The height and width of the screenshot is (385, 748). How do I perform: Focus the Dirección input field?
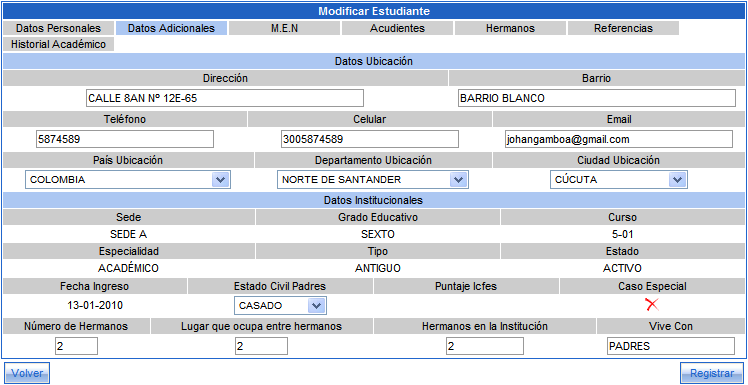[x=225, y=98]
